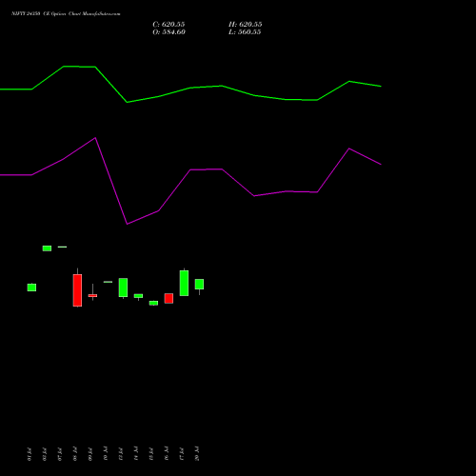Click the close value C: 620.55
476x476 pixels.
pos(169,25)
